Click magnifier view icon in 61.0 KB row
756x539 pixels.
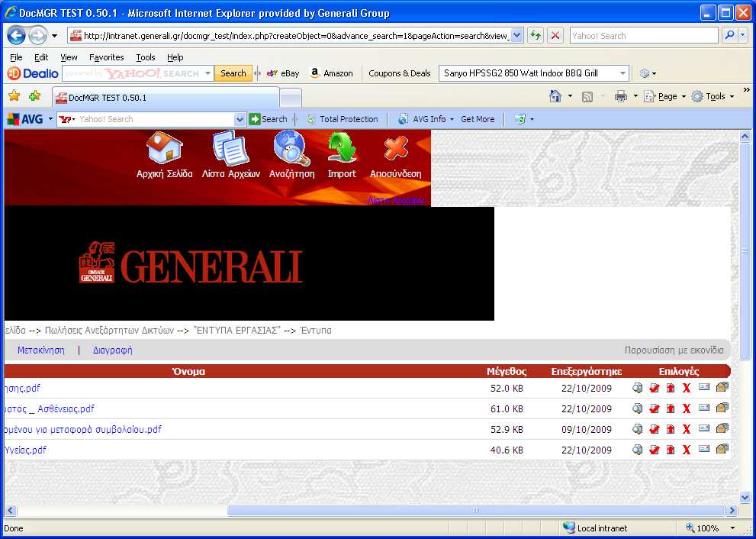coord(638,408)
